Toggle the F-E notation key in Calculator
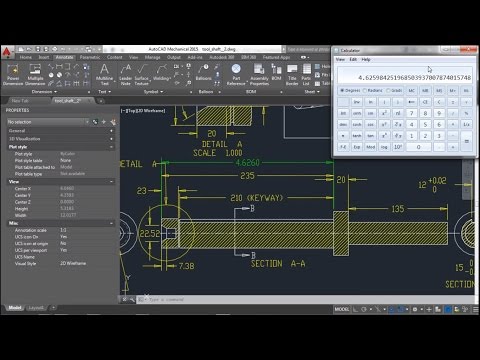Image resolution: width=480 pixels, height=360 pixels. point(343,147)
